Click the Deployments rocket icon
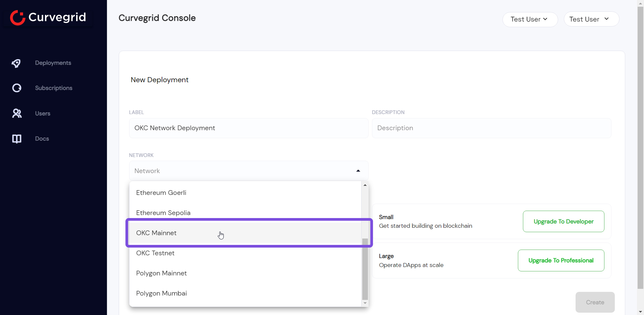Image resolution: width=644 pixels, height=315 pixels. click(x=16, y=63)
